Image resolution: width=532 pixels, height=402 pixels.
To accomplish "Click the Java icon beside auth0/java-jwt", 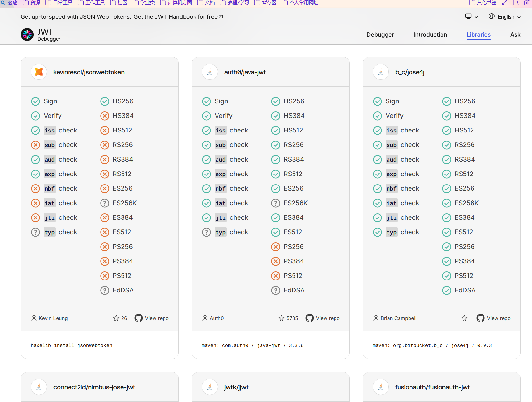I will 210,72.
